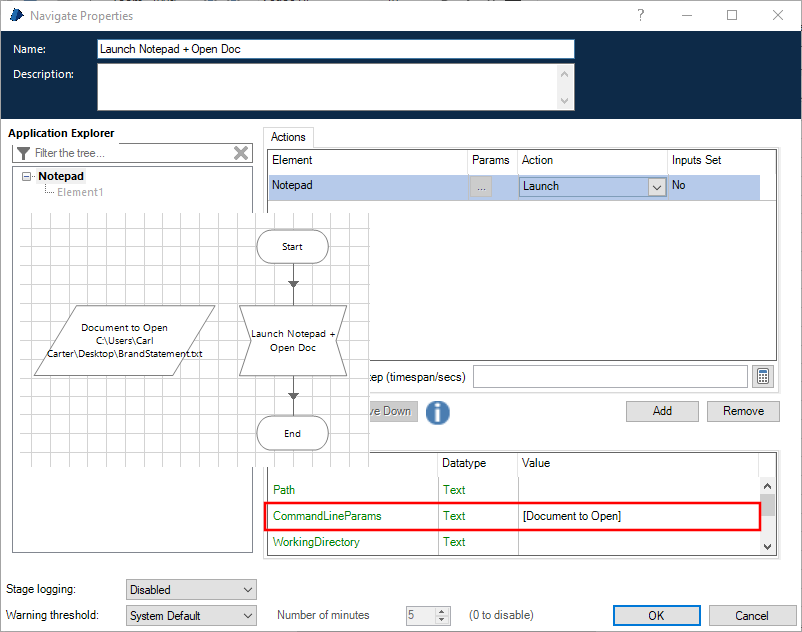Click the WorkingDirectory parameter name
Viewport: 802px width, 632px height.
tap(316, 542)
